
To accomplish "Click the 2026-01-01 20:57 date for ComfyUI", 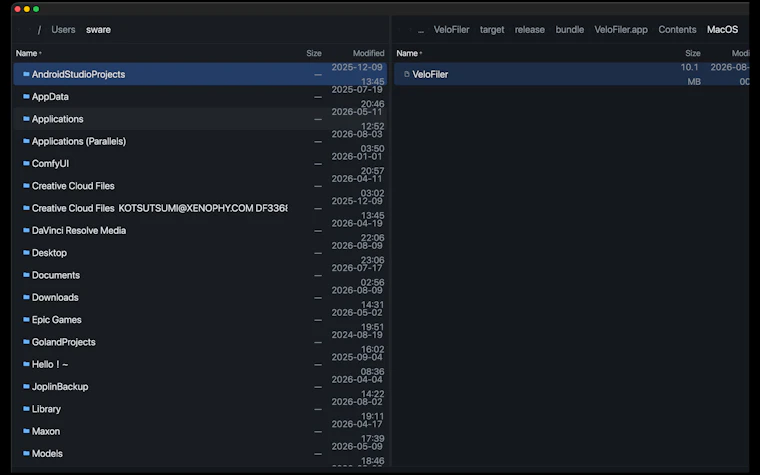I will 358,163.
